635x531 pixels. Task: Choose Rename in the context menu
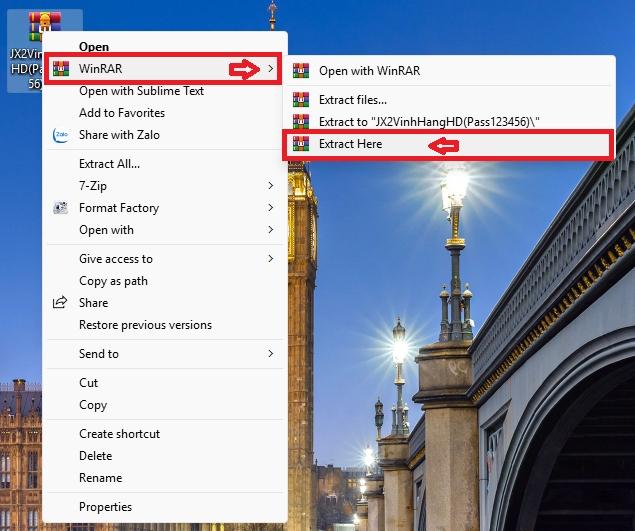pos(100,478)
